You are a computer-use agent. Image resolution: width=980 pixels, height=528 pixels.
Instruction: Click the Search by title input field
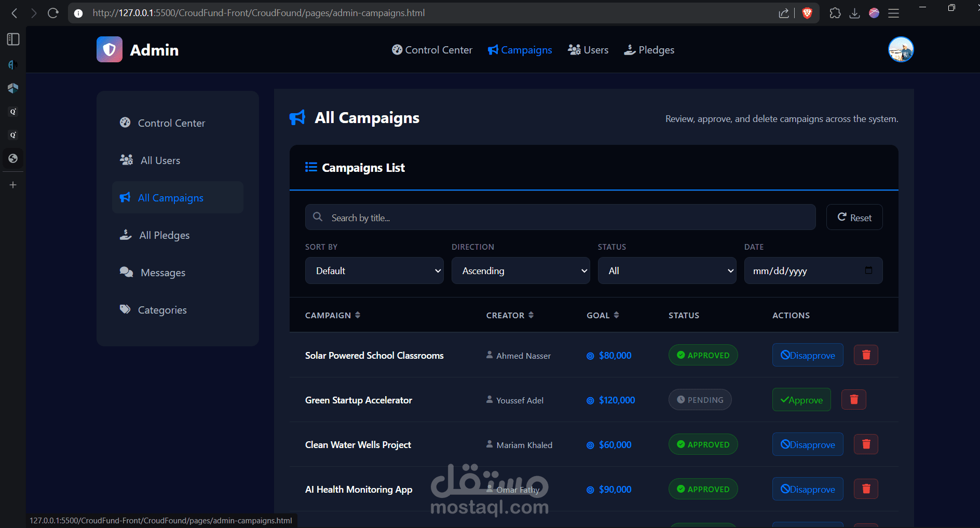tap(561, 218)
